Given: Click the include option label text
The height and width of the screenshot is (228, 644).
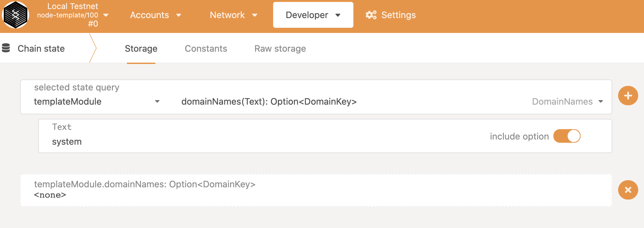Looking at the screenshot, I should 519,136.
